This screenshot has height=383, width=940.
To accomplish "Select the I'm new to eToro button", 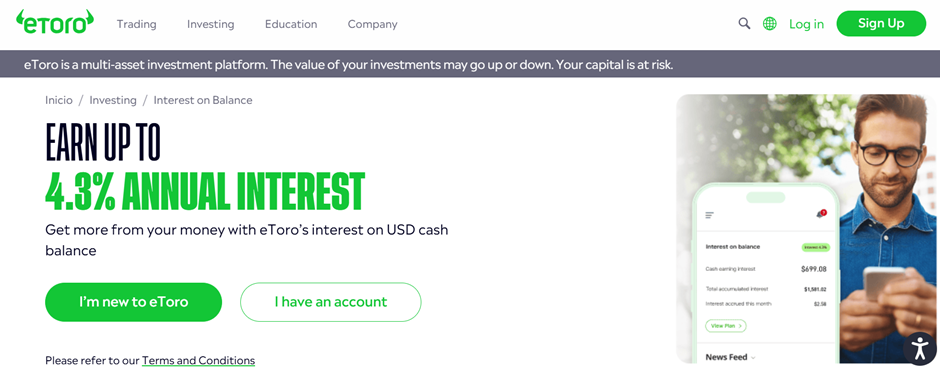I will click(133, 302).
